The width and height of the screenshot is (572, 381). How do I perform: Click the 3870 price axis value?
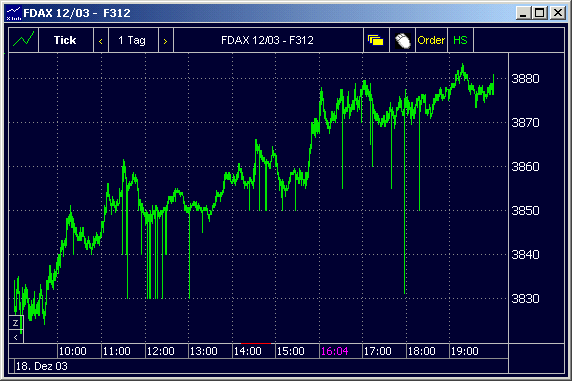(x=525, y=123)
